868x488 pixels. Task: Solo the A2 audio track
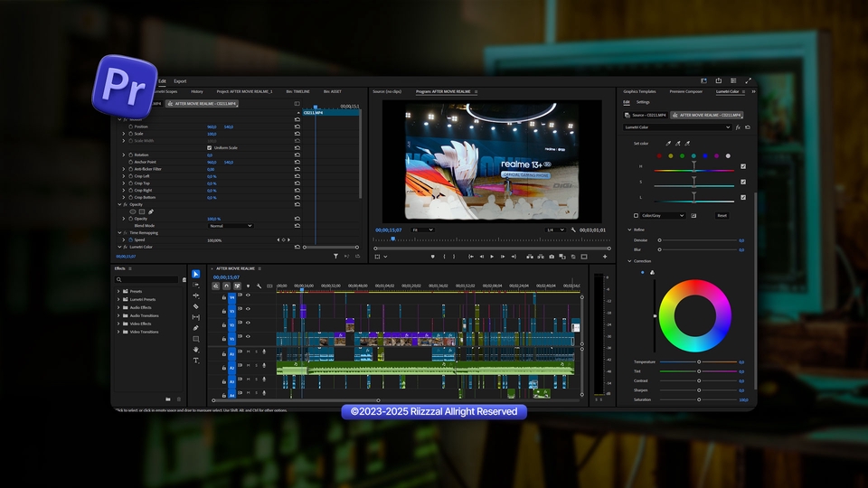pyautogui.click(x=256, y=366)
